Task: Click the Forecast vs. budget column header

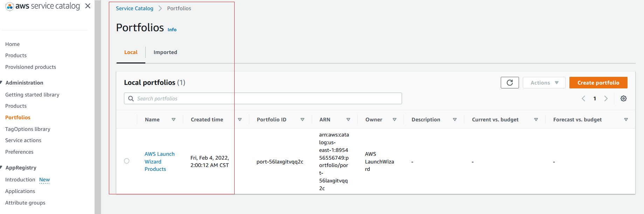Action: pos(577,120)
